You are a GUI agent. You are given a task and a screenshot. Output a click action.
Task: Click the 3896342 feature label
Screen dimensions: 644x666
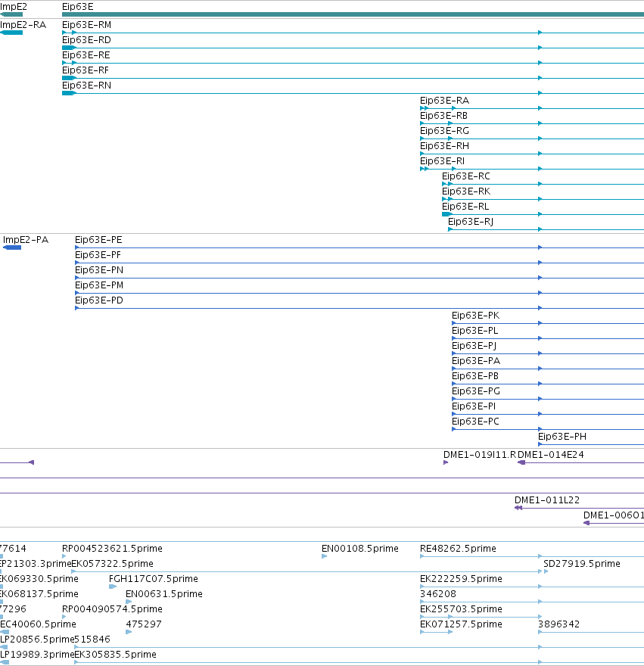click(x=558, y=624)
